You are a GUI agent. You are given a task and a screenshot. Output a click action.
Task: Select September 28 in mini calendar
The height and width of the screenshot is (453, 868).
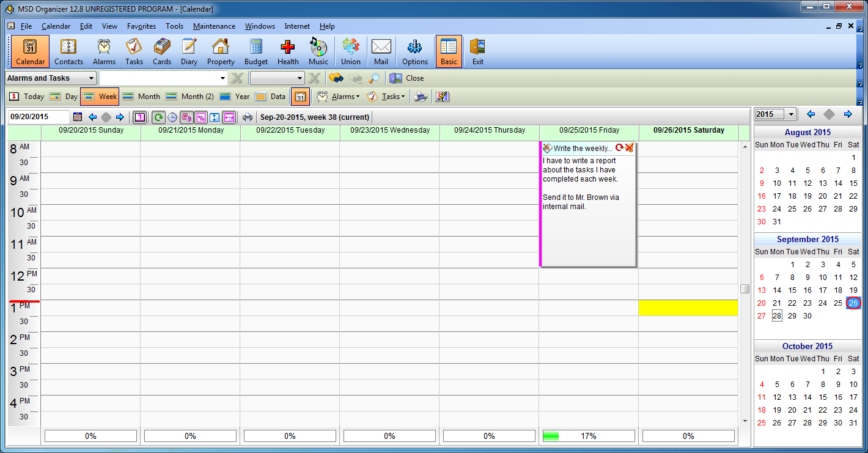point(776,315)
